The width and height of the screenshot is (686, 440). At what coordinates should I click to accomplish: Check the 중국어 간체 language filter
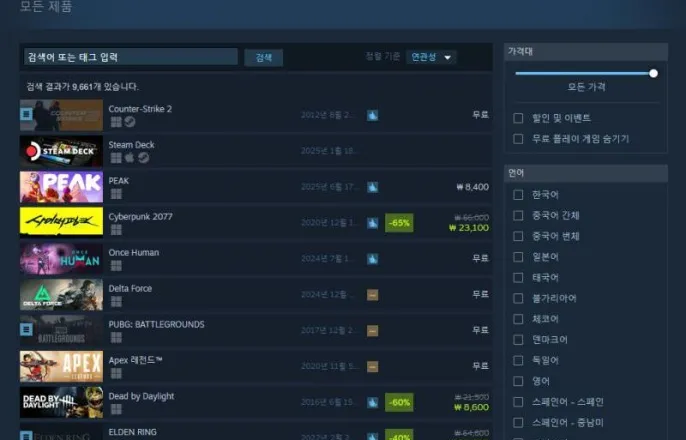coord(518,216)
